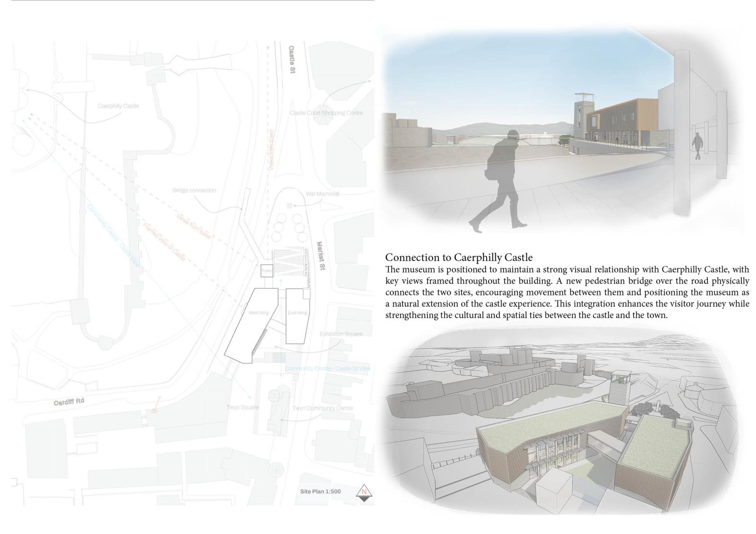Click the "Twyn Community Centre" label
The height and width of the screenshot is (534, 756).
322,408
